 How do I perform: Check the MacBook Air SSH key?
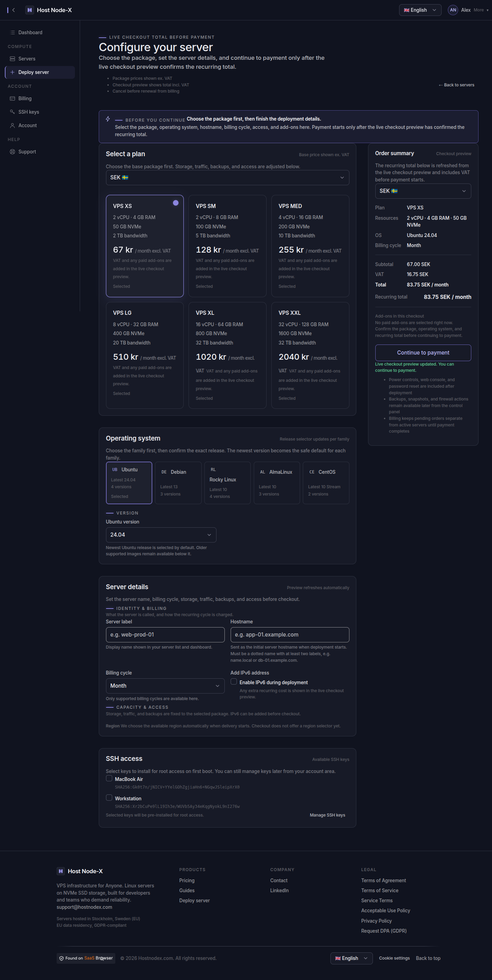(109, 779)
